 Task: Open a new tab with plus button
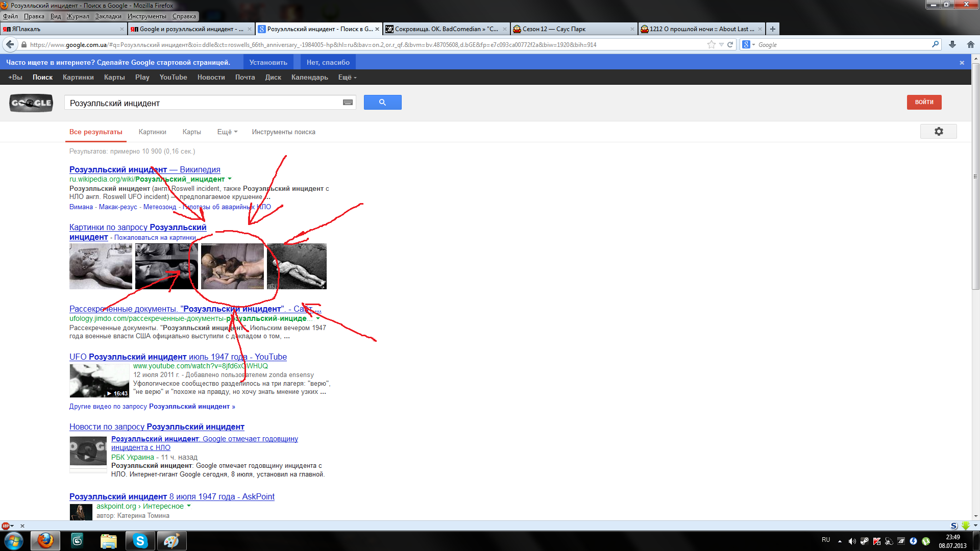click(x=773, y=29)
